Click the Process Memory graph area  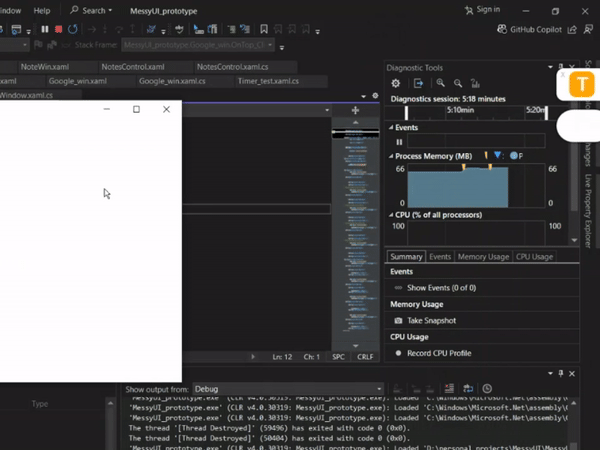pos(476,186)
